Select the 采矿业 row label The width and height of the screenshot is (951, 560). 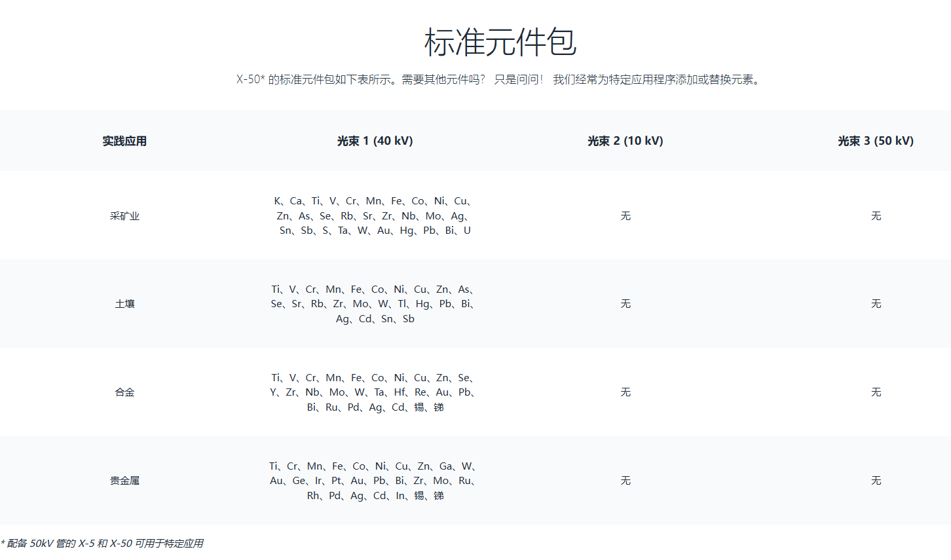tap(124, 216)
